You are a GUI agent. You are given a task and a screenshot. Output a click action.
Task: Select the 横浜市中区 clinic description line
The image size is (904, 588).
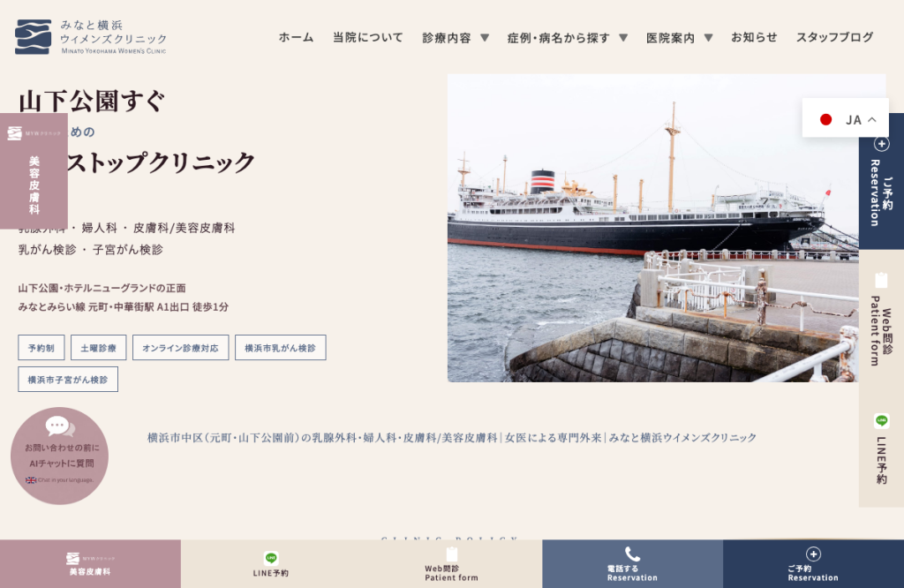coord(452,438)
